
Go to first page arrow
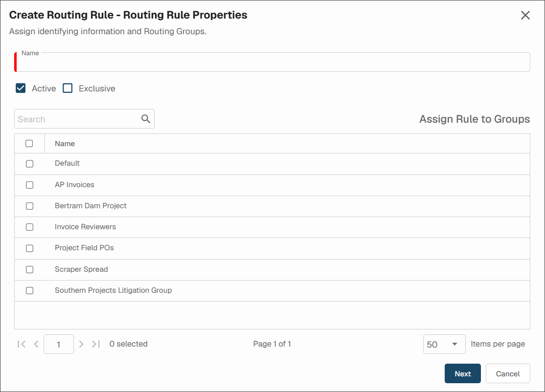coord(22,344)
